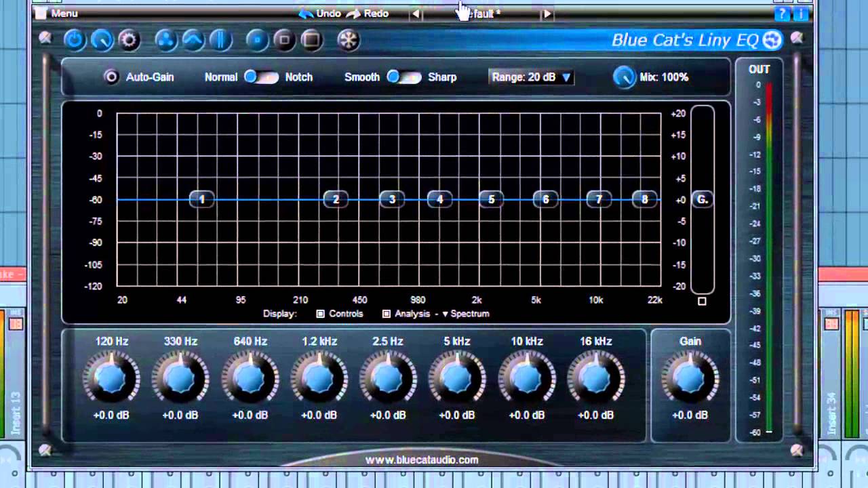Click the +0.0 dB value under Gain
868x488 pixels.
[x=690, y=415]
